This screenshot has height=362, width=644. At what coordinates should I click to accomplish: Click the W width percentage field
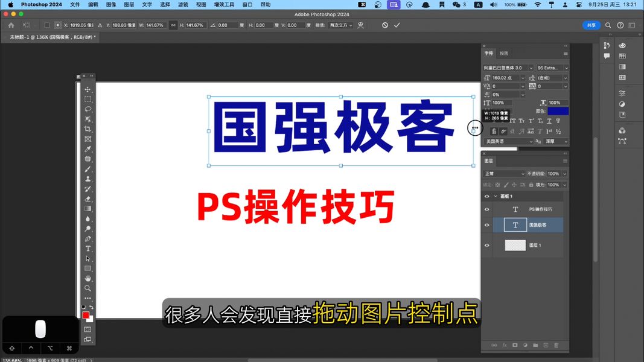tap(155, 25)
